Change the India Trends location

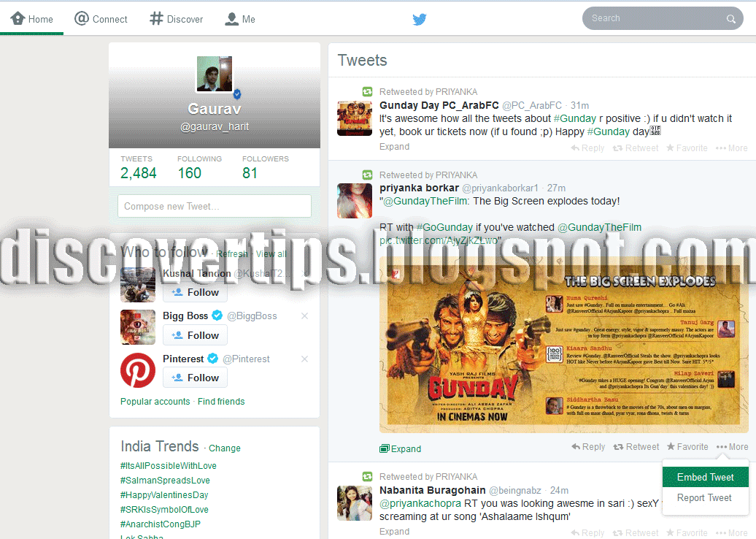point(224,448)
